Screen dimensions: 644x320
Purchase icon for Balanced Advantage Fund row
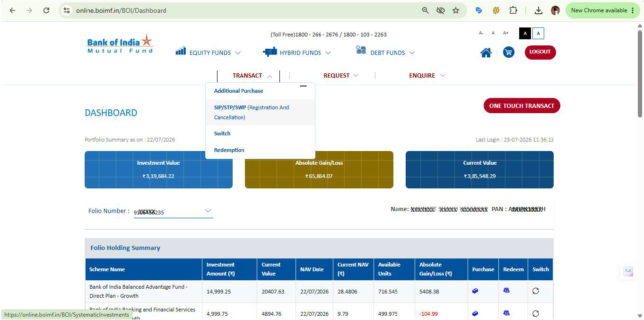pos(475,291)
